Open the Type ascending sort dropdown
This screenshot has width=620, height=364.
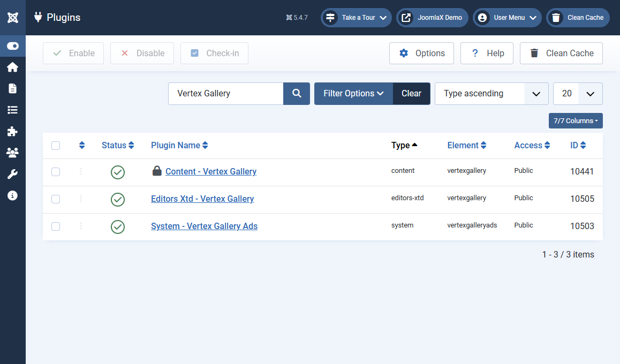click(492, 94)
